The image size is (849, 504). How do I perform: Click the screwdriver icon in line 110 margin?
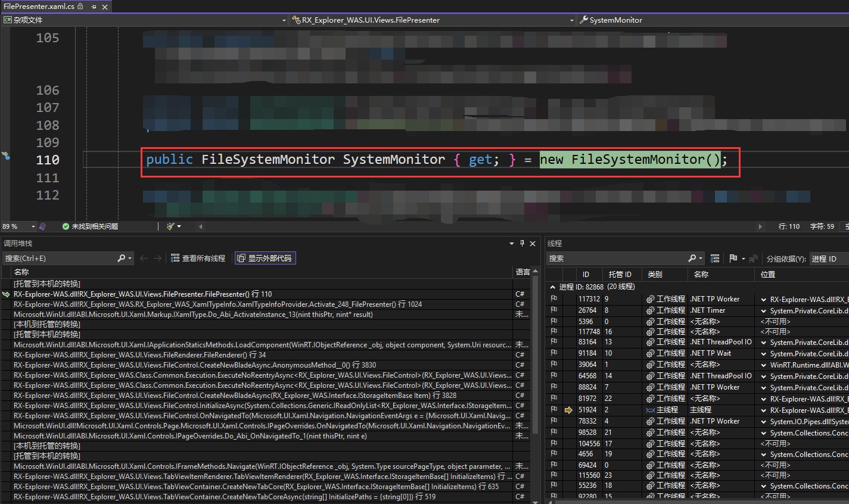click(6, 156)
